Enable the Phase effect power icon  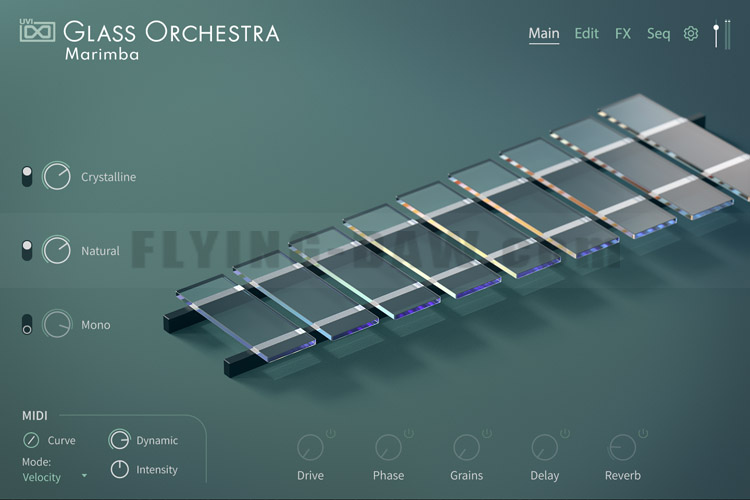[408, 433]
